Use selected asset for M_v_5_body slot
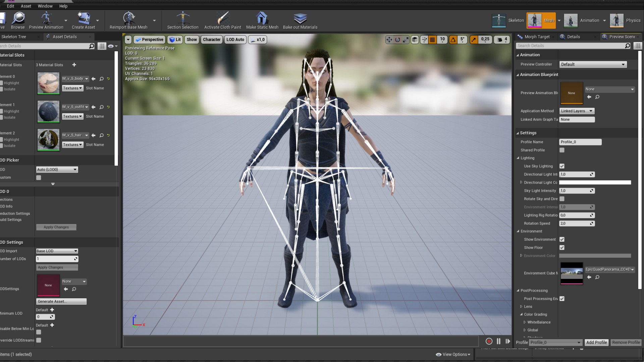644x362 pixels. pyautogui.click(x=94, y=79)
